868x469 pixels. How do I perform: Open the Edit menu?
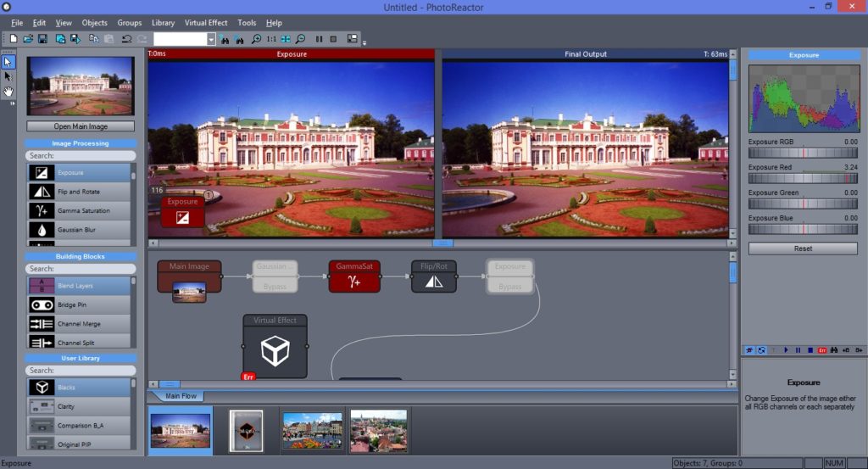click(39, 23)
